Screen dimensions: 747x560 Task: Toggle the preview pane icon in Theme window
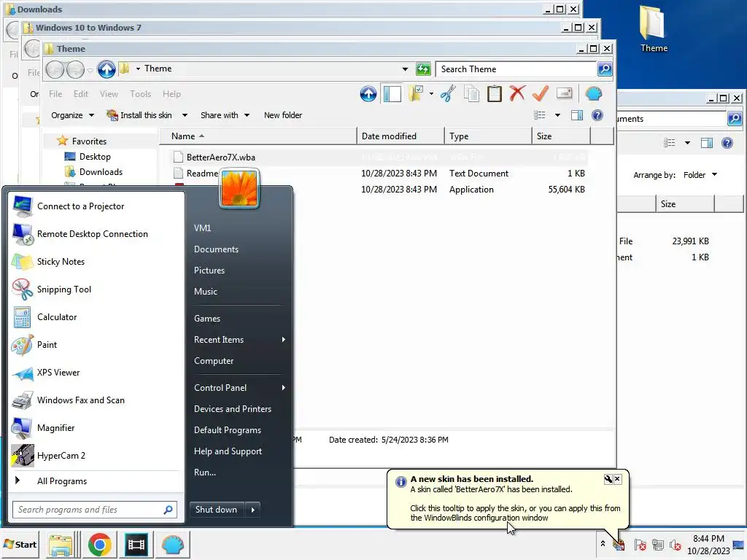(577, 115)
